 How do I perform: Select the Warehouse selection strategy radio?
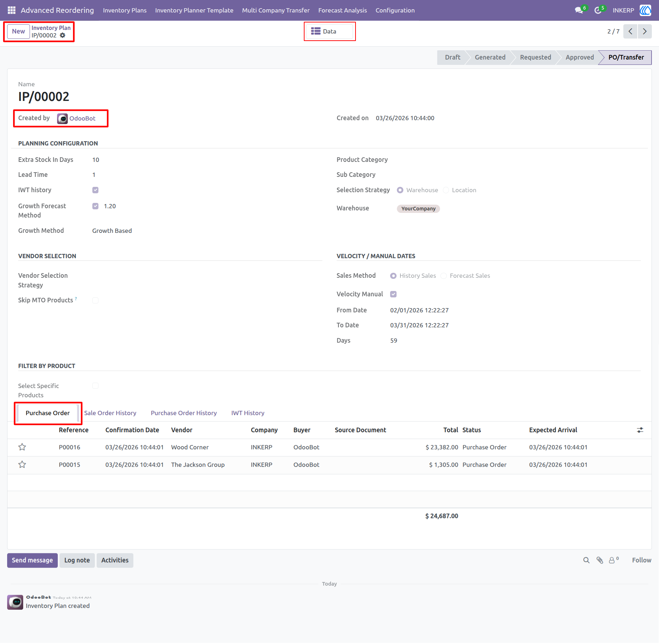pyautogui.click(x=400, y=190)
